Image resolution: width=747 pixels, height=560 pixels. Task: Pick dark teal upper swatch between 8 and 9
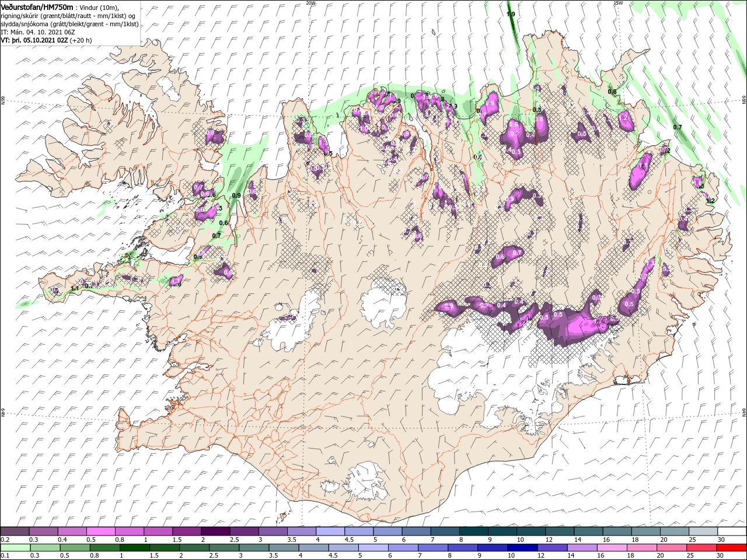[x=473, y=531]
